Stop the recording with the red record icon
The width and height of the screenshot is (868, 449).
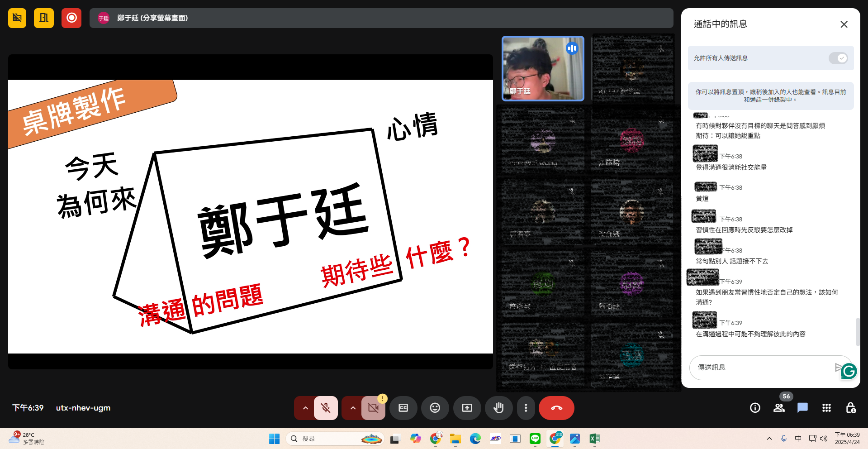tap(71, 18)
